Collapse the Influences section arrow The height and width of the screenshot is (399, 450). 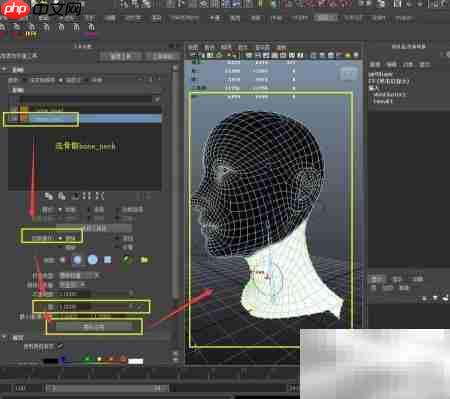(4, 69)
